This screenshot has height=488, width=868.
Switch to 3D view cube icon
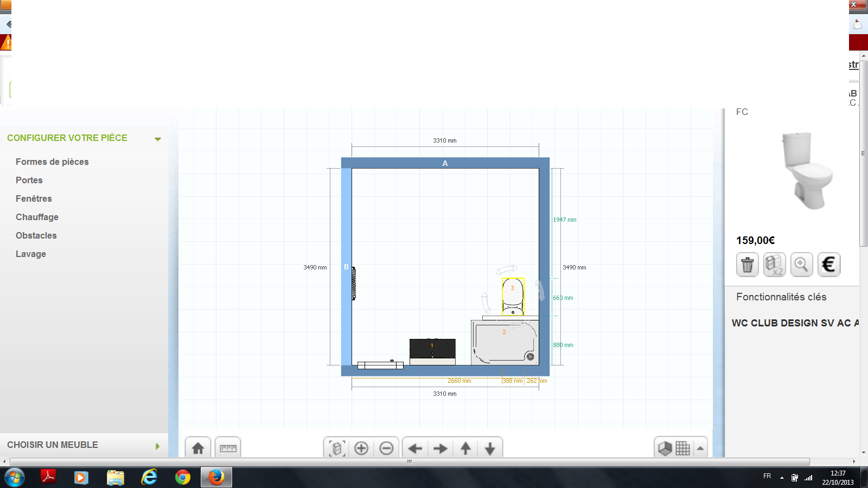665,448
